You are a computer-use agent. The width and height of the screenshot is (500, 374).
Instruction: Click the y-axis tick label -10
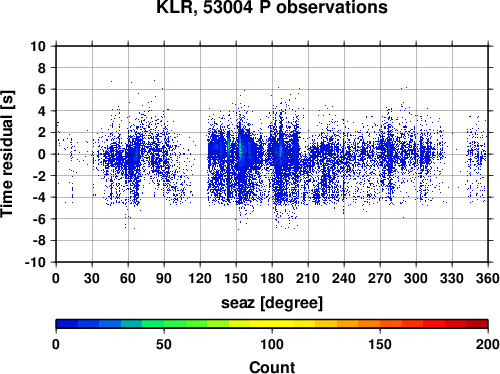(x=35, y=262)
